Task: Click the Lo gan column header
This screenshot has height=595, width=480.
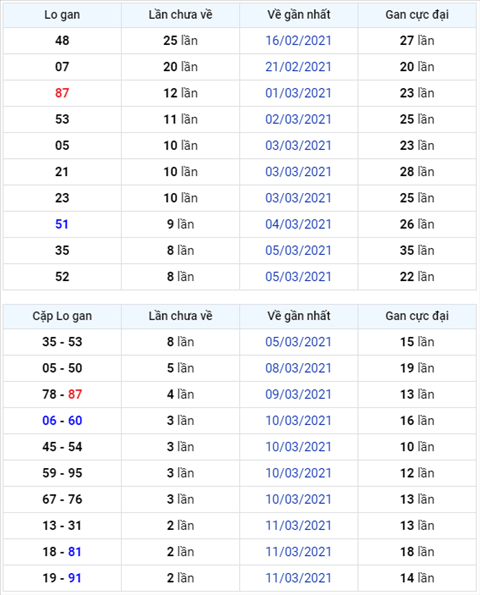Action: click(62, 15)
